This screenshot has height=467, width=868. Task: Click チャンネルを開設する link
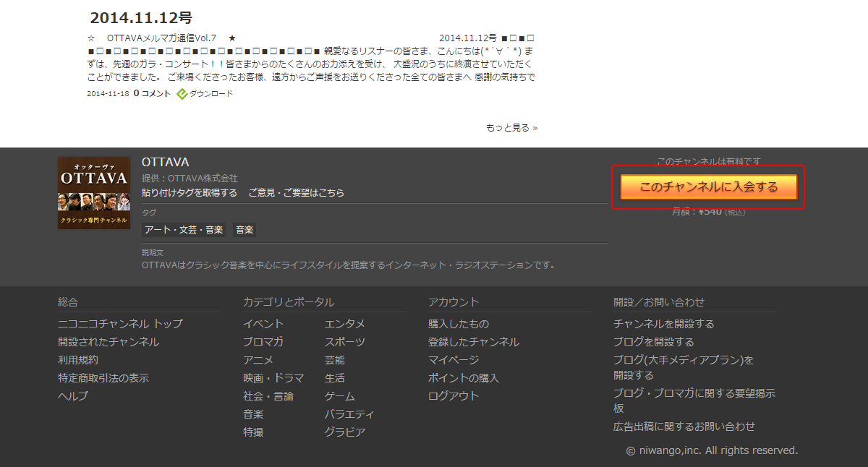click(x=663, y=324)
